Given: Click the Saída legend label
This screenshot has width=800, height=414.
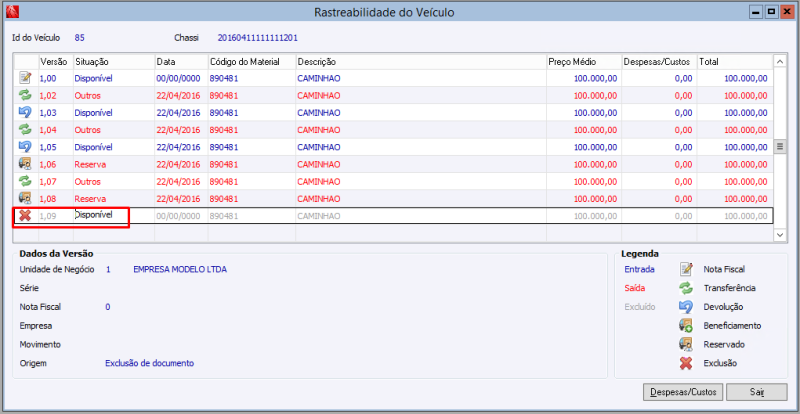Looking at the screenshot, I should click(635, 288).
